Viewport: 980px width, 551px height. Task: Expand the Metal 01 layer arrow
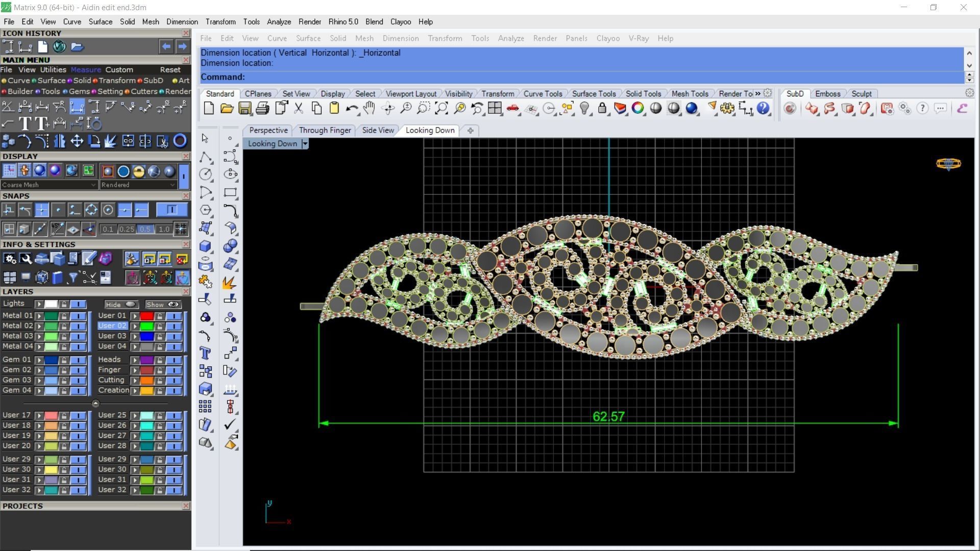click(x=39, y=316)
